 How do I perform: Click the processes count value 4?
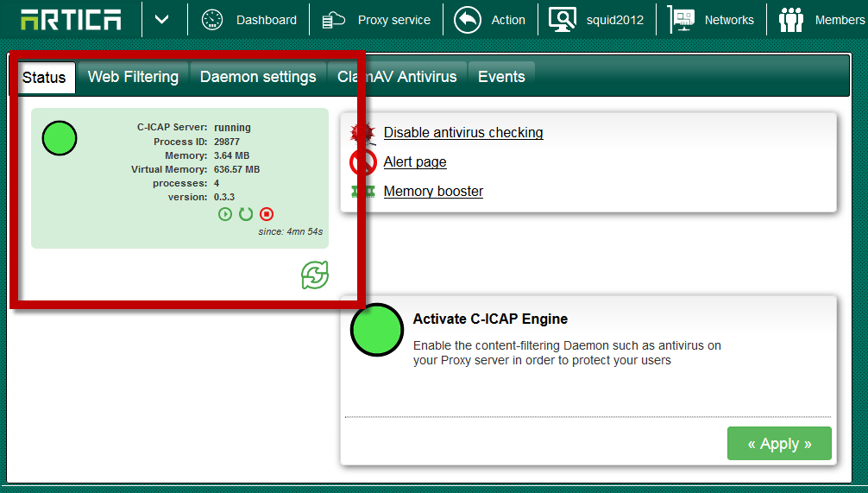(x=217, y=183)
